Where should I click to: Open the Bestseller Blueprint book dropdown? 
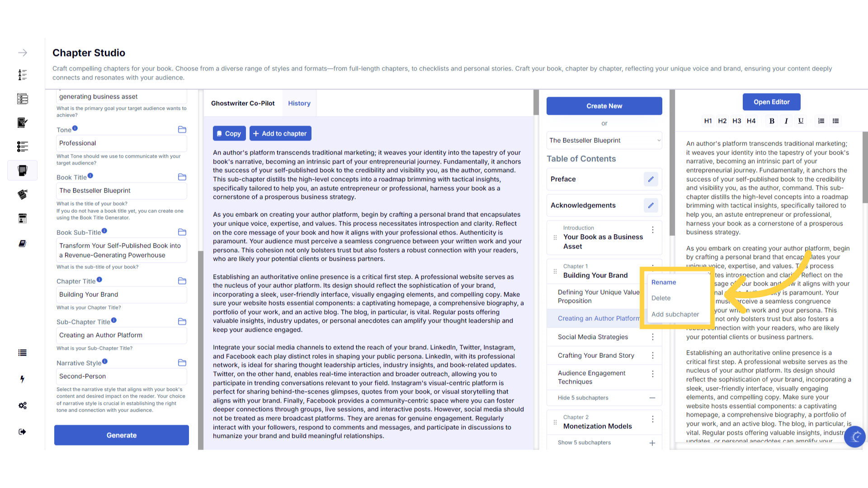coord(604,141)
